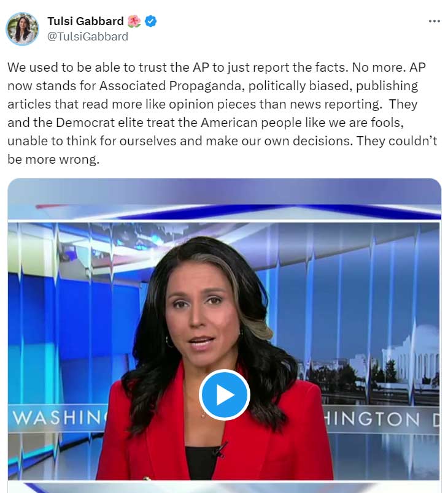Open video by clicking the left 'WASHING' banner
This screenshot has width=448, height=493.
tap(58, 418)
